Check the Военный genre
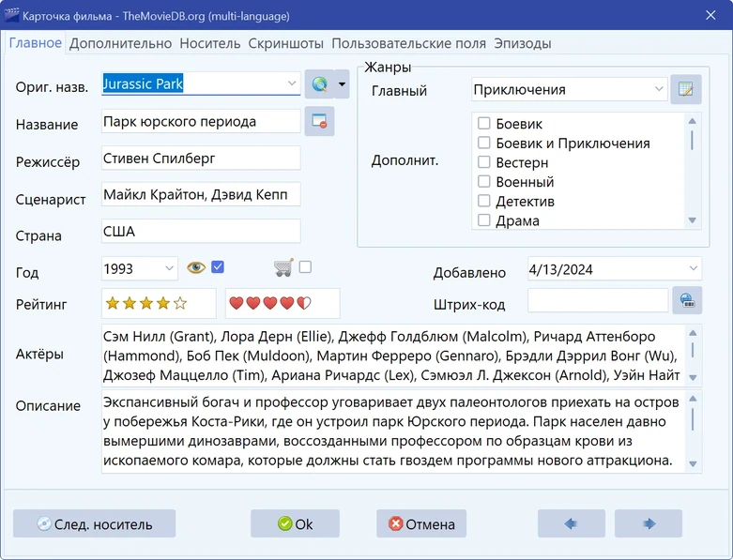The height and width of the screenshot is (560, 733). tap(484, 181)
